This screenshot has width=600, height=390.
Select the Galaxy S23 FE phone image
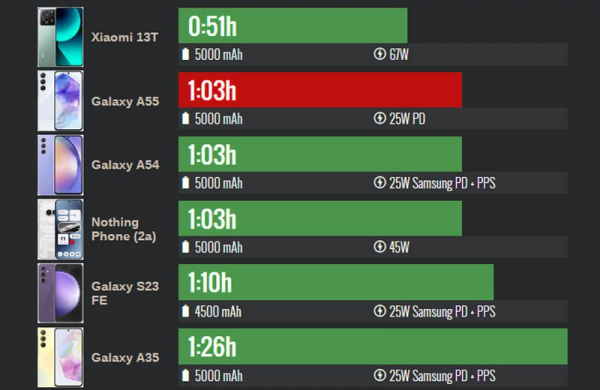pyautogui.click(x=60, y=293)
